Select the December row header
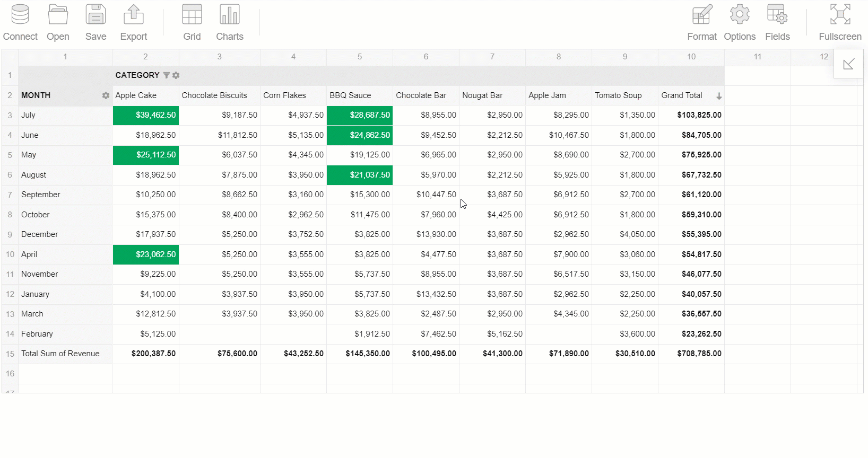 coord(65,234)
